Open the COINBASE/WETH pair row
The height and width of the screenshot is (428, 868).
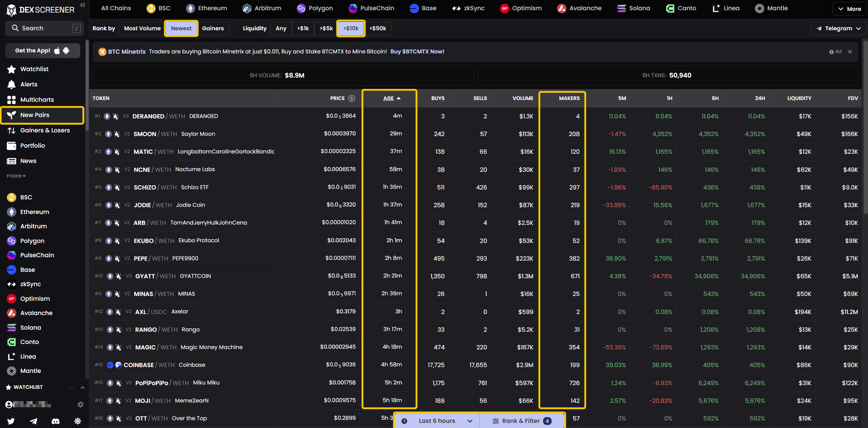click(x=475, y=365)
